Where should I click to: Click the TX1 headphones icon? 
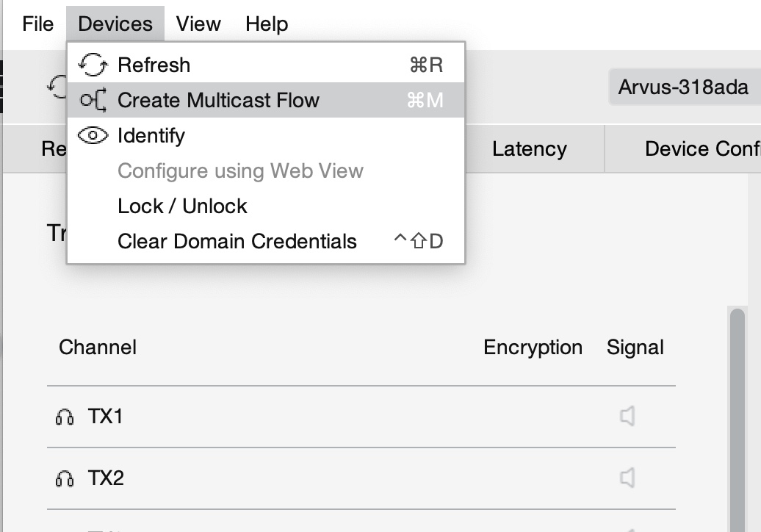click(65, 417)
